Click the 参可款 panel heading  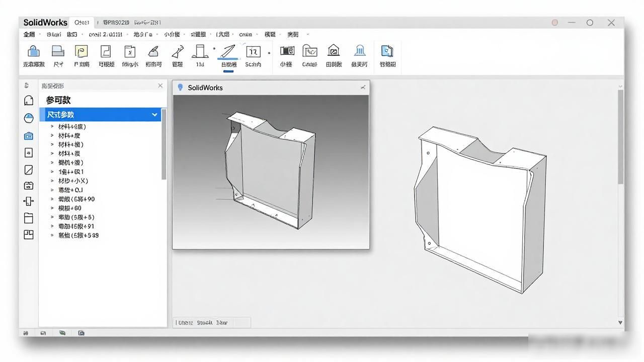(58, 100)
